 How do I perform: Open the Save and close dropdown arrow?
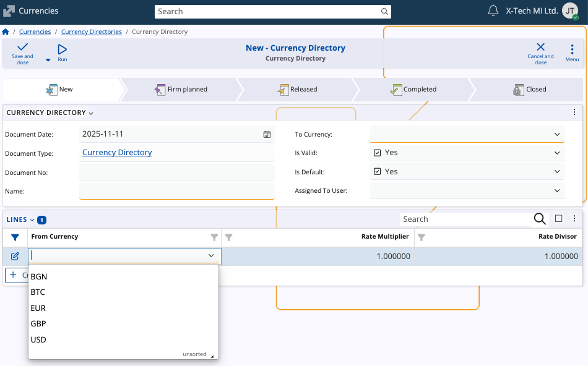pos(48,60)
